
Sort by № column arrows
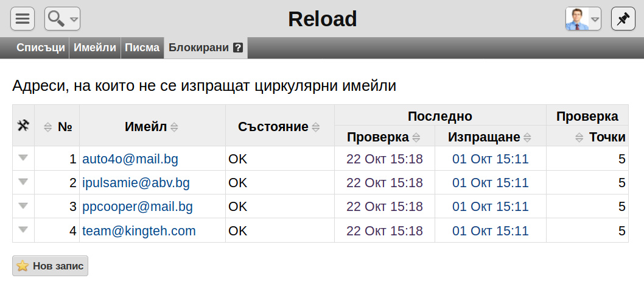(x=48, y=127)
